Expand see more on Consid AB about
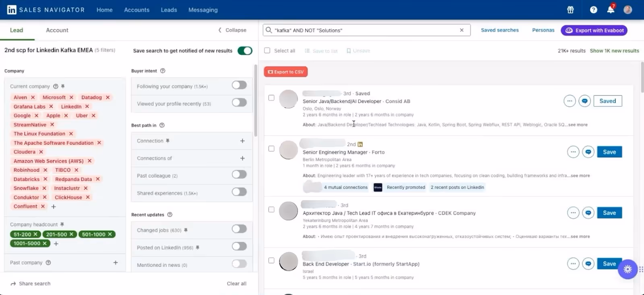 tap(578, 125)
